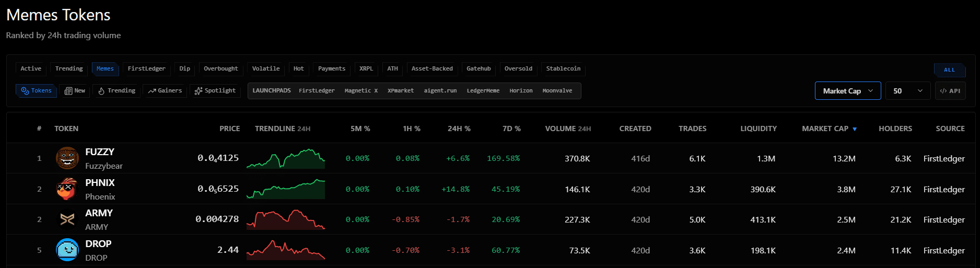
Task: Open the Spotlight view
Action: point(215,91)
